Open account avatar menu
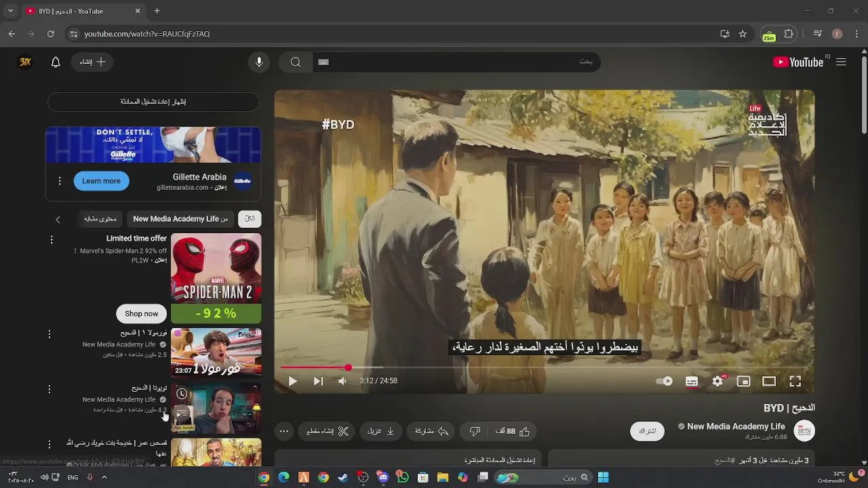This screenshot has width=868, height=488. pyautogui.click(x=25, y=62)
